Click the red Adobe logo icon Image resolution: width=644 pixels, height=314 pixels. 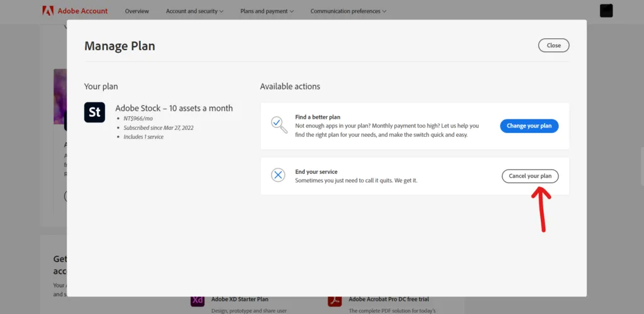(x=48, y=11)
